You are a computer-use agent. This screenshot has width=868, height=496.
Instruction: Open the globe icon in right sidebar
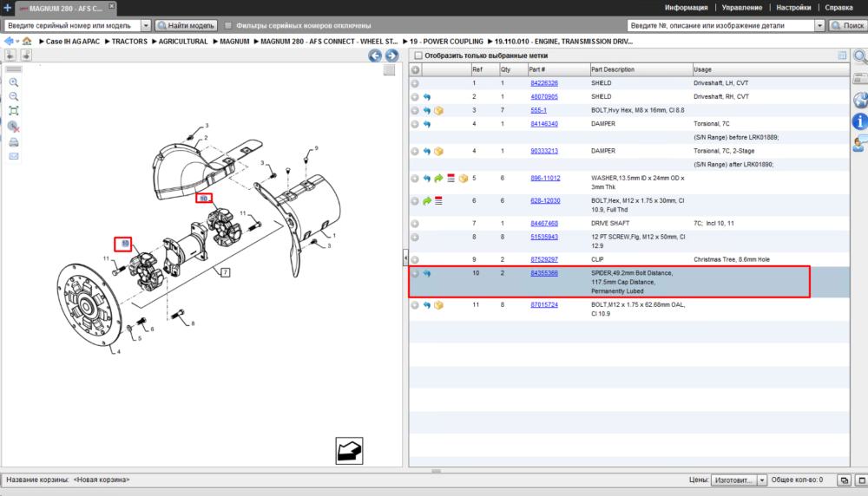860,100
